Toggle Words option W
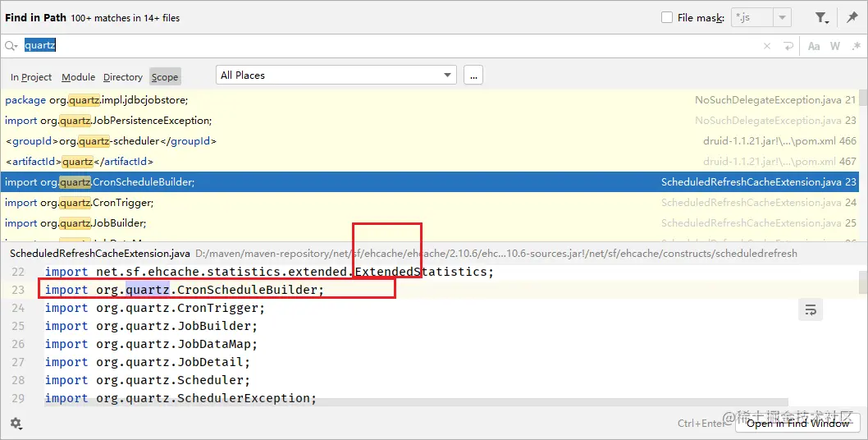 click(835, 46)
